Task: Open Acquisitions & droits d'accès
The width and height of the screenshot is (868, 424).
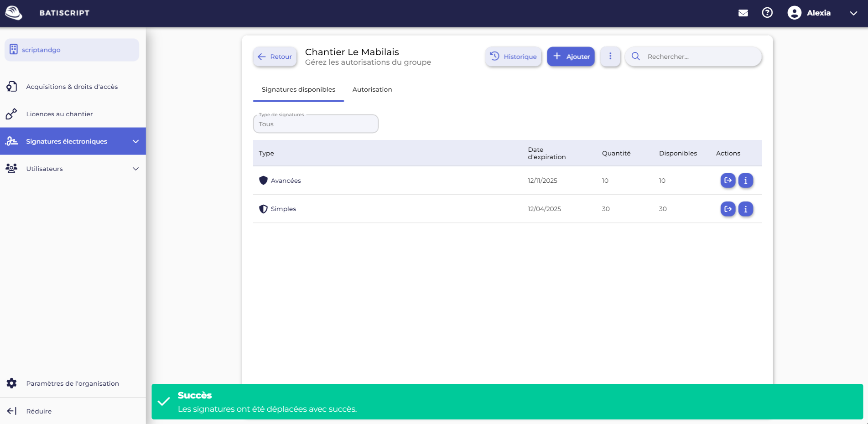Action: click(72, 87)
